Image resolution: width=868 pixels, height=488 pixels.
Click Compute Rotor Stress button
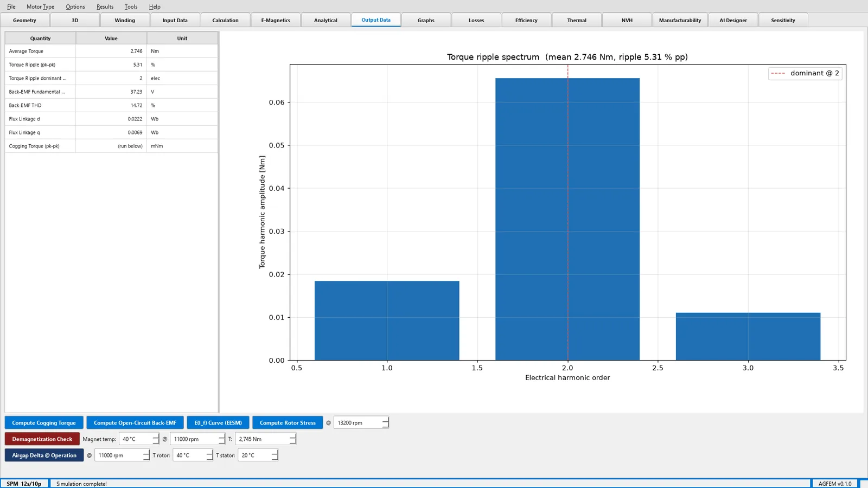tap(288, 423)
